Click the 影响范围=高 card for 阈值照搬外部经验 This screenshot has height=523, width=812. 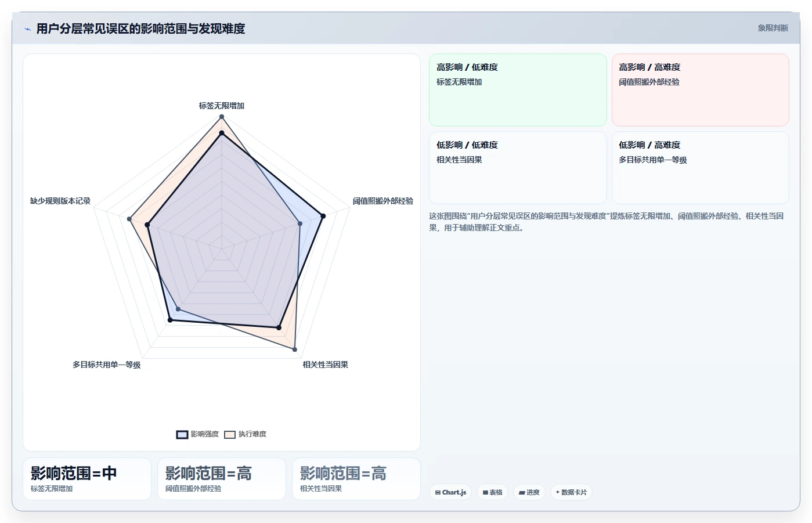click(x=222, y=479)
